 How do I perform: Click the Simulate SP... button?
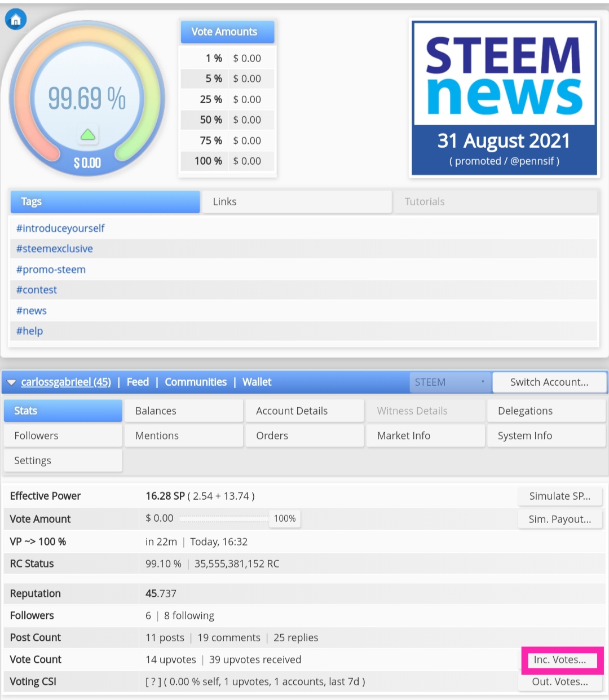[560, 496]
